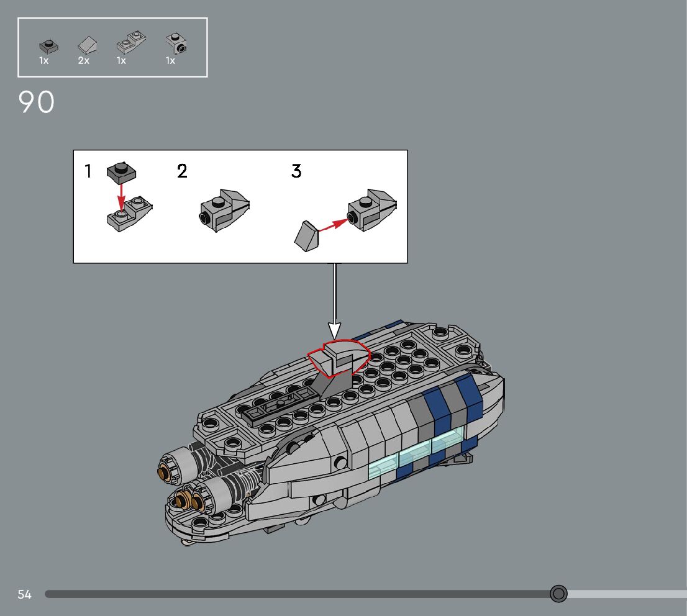Click the assembled part in sub-step 3

pyautogui.click(x=372, y=210)
